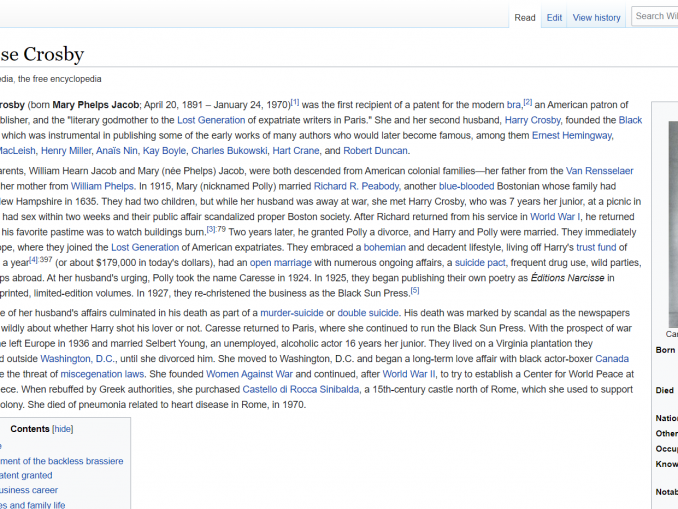The image size is (678, 509).
Task: Click 'the free encyclopedia' tagline text
Action: 60,79
